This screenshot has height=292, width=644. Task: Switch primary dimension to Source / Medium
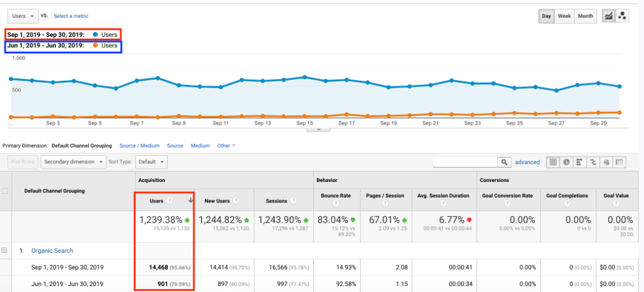(139, 146)
